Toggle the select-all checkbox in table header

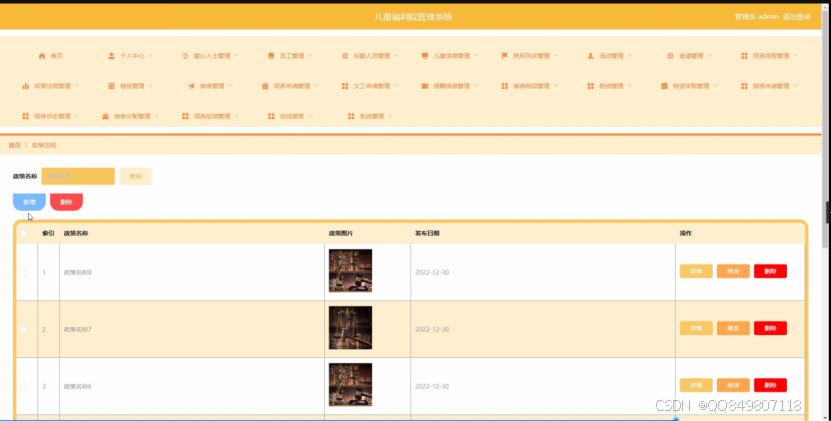pyautogui.click(x=24, y=233)
